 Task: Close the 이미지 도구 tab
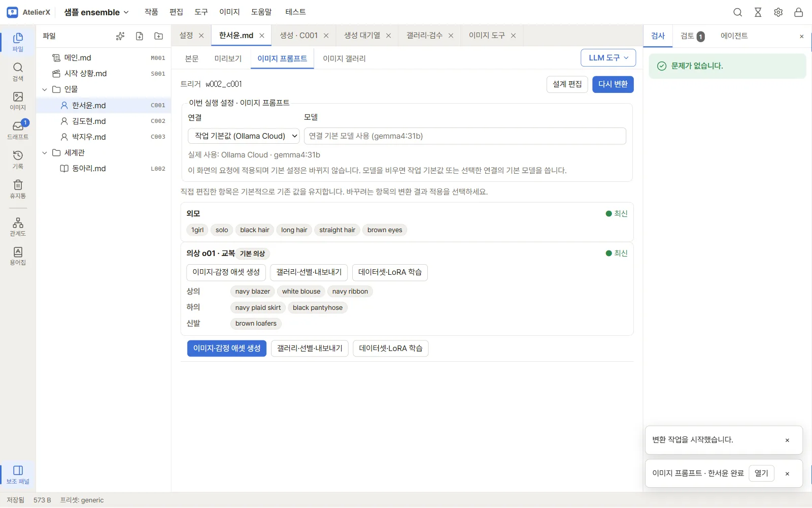[514, 36]
